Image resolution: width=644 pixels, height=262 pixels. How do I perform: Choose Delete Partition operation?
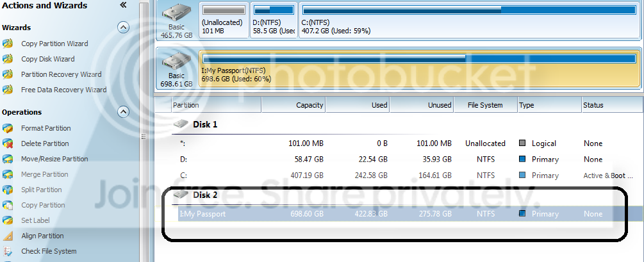pyautogui.click(x=45, y=143)
